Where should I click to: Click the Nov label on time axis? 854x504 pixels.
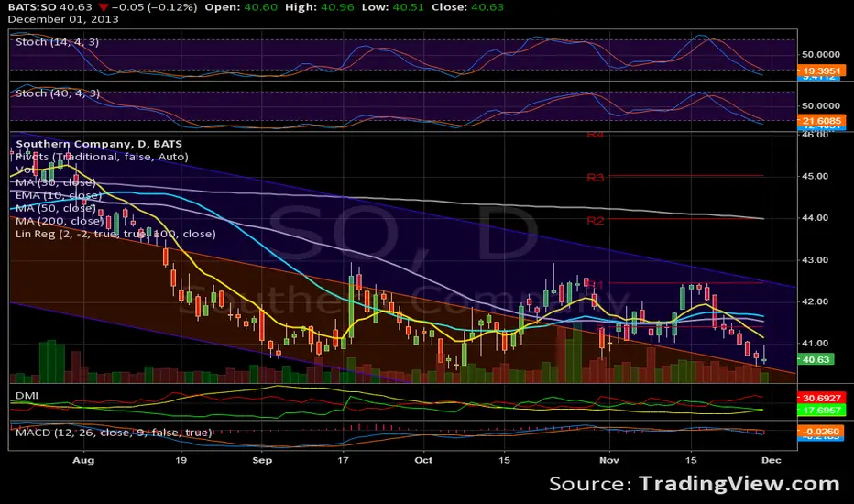pos(609,460)
